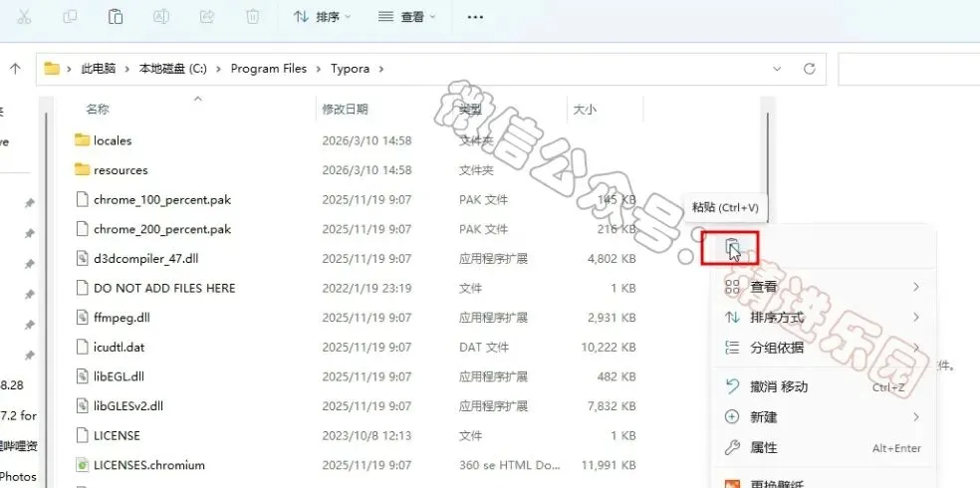Choose 撤消 移动 in context menu
The width and height of the screenshot is (980, 488).
click(823, 386)
